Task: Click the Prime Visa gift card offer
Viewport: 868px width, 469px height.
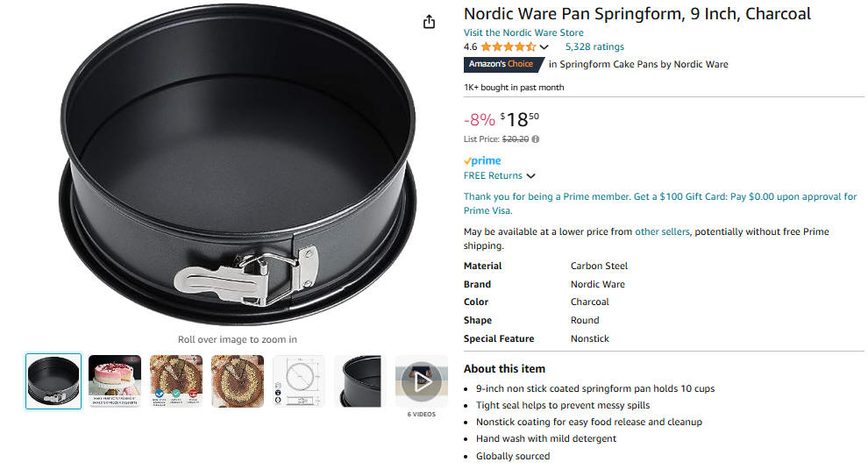Action: [x=660, y=203]
